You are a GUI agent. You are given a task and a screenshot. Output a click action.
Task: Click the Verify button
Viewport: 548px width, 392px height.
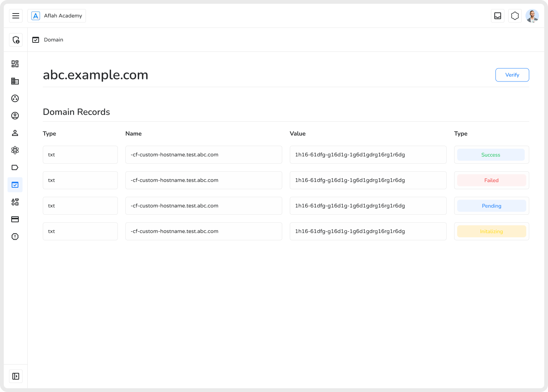512,75
